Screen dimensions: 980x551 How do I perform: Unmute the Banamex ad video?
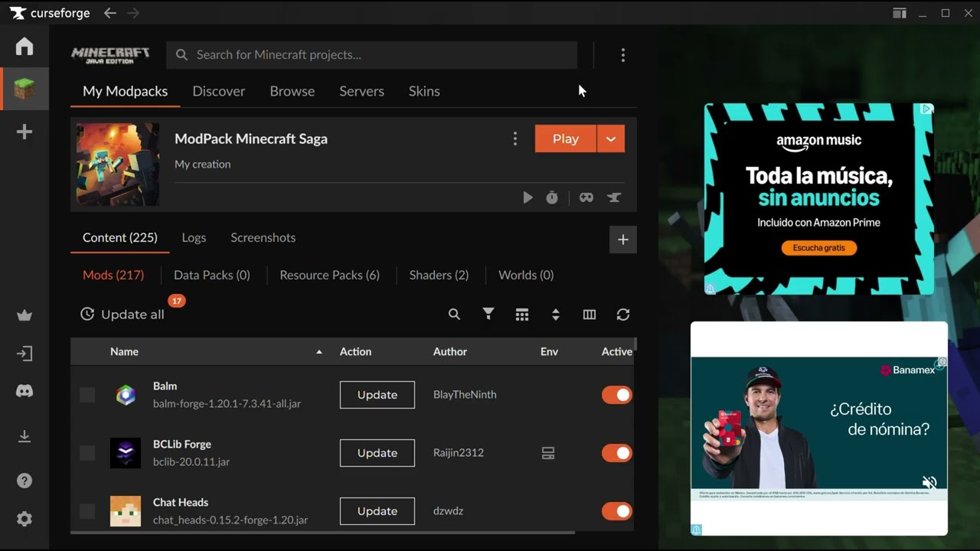[x=929, y=482]
